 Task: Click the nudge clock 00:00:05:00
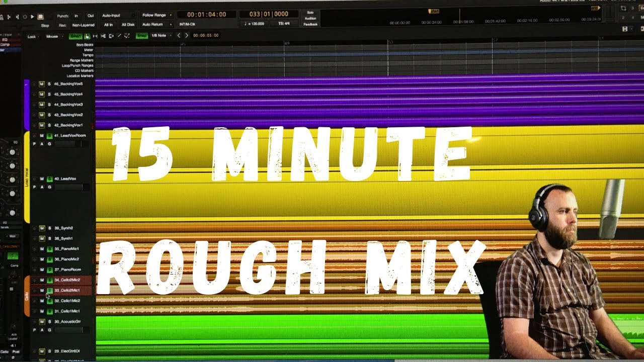coord(206,36)
